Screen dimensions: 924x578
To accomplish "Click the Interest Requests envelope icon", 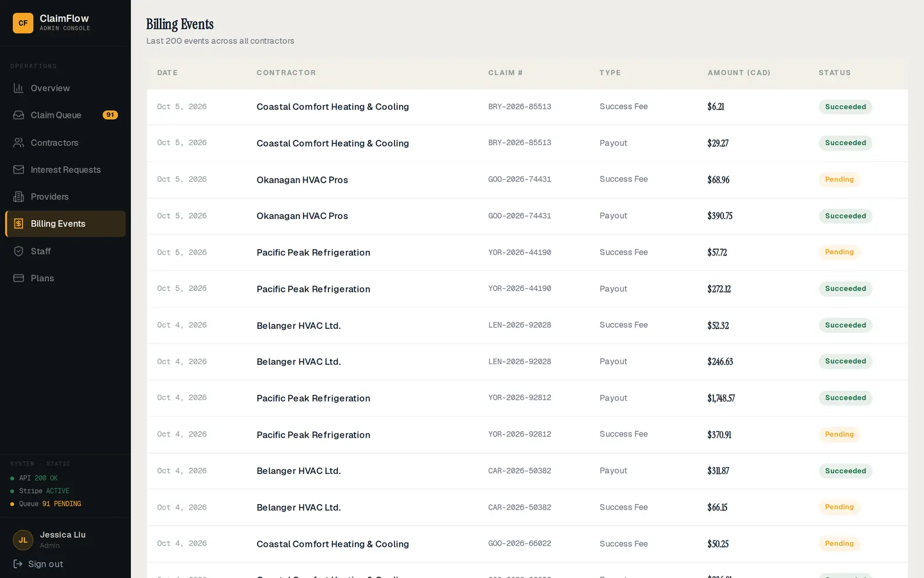I will coord(18,169).
